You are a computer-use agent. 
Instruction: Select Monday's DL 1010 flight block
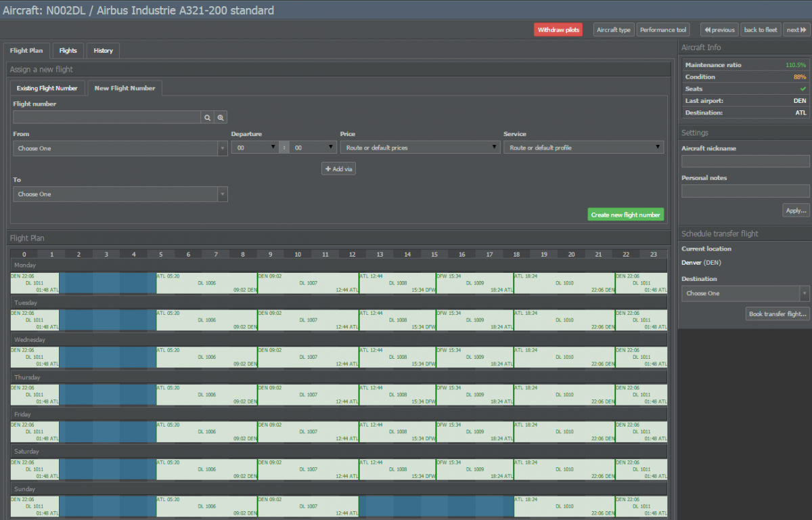[x=564, y=283]
